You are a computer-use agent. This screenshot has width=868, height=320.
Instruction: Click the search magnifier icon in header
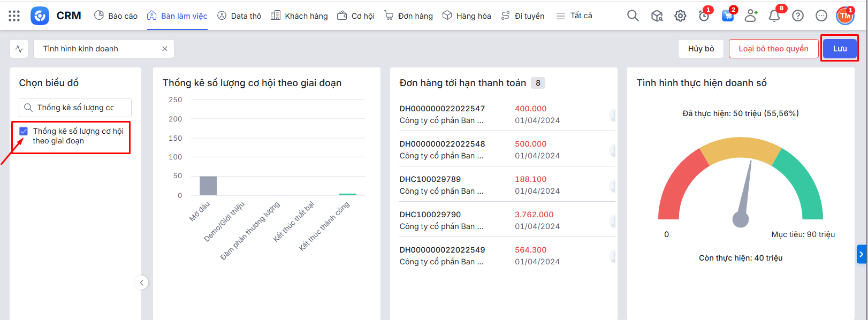[633, 16]
